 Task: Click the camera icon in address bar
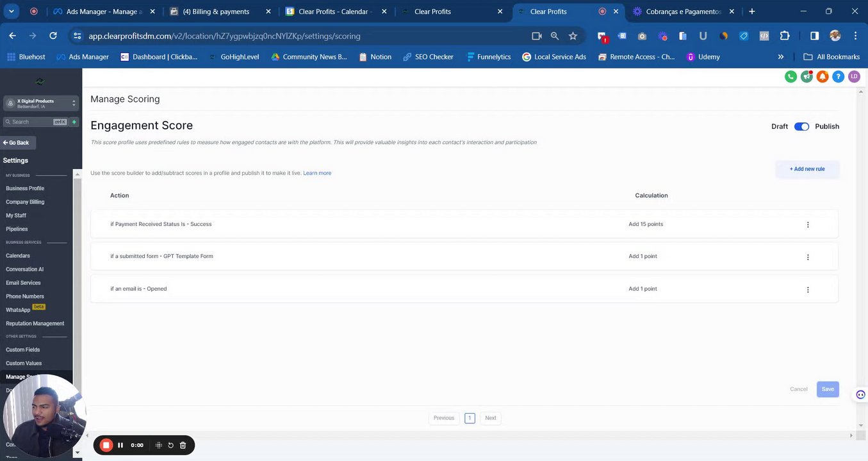click(537, 36)
